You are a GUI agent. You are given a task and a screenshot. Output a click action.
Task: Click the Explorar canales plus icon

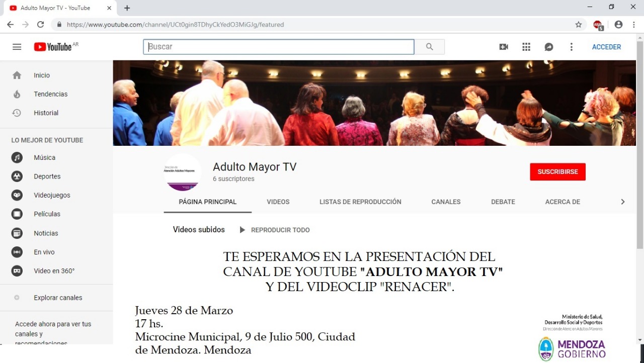pos(17,298)
